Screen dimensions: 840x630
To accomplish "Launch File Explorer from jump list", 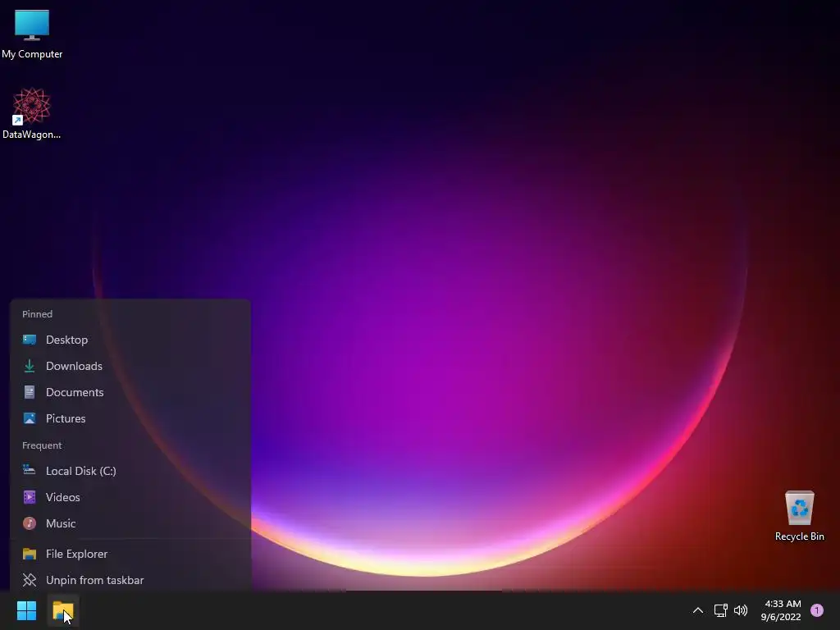I will 130,554.
